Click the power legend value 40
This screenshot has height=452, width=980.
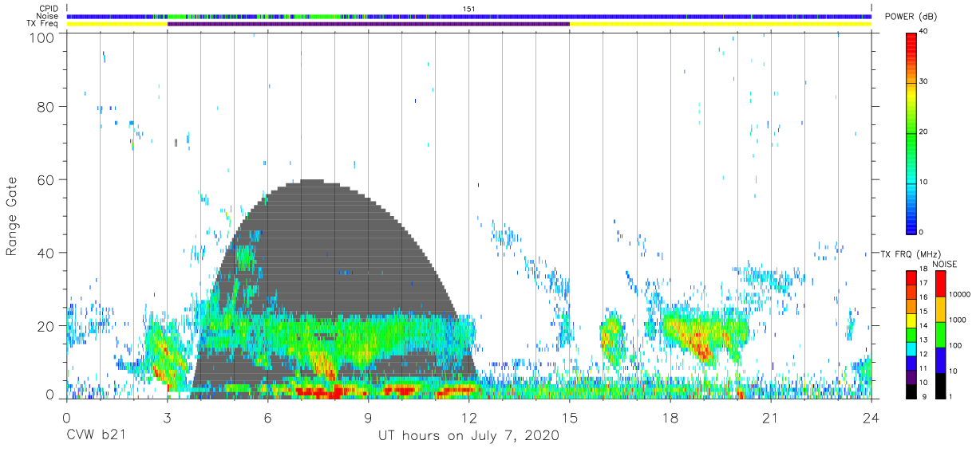[924, 32]
